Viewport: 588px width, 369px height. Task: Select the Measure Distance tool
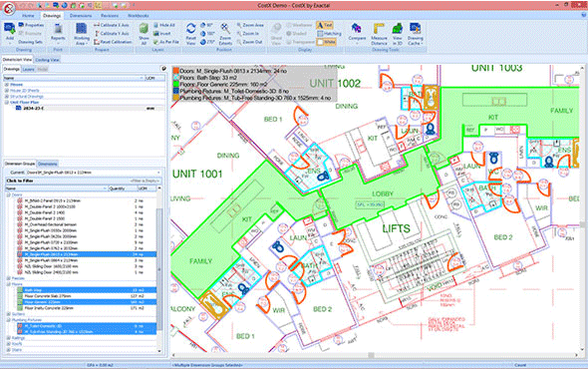[x=379, y=34]
